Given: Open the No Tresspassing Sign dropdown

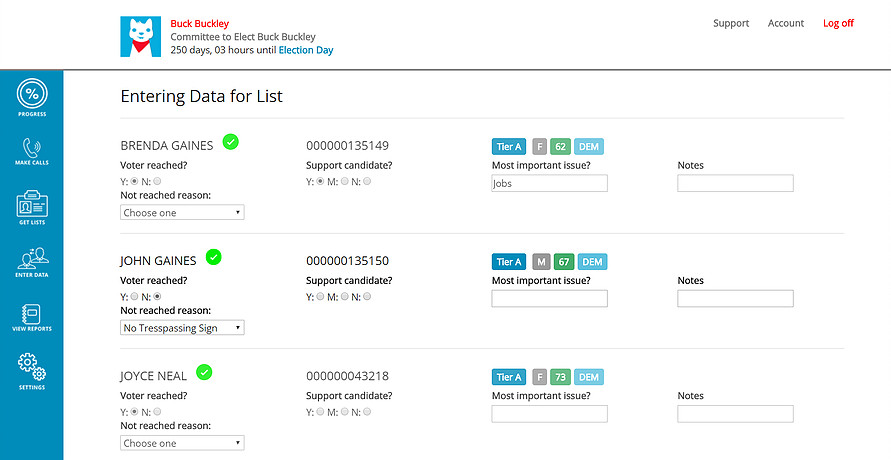Looking at the screenshot, I should point(182,328).
